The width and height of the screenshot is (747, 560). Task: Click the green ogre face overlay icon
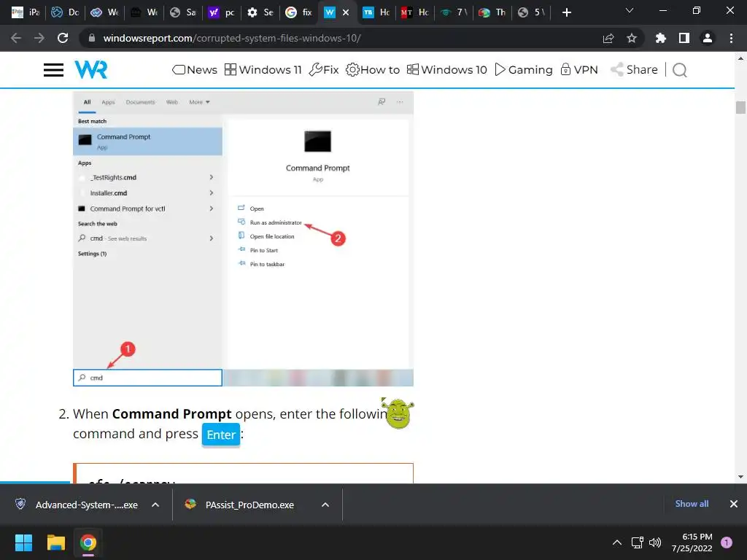click(398, 413)
